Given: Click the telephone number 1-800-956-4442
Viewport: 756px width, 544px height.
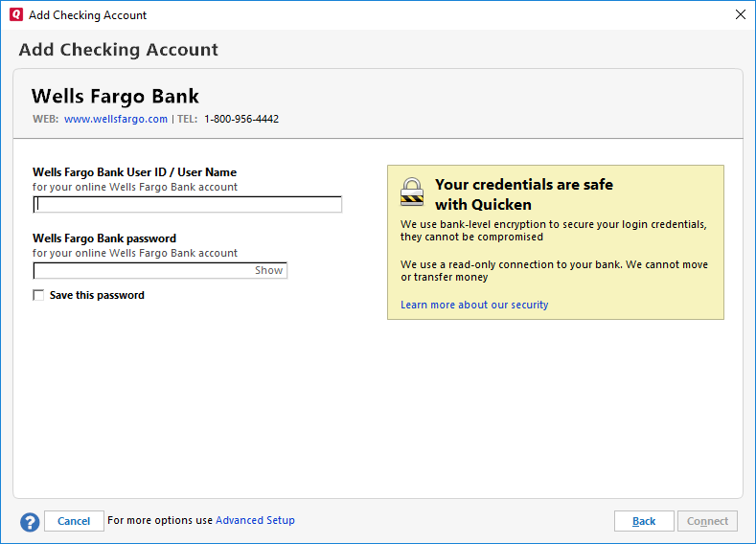Looking at the screenshot, I should pos(241,120).
